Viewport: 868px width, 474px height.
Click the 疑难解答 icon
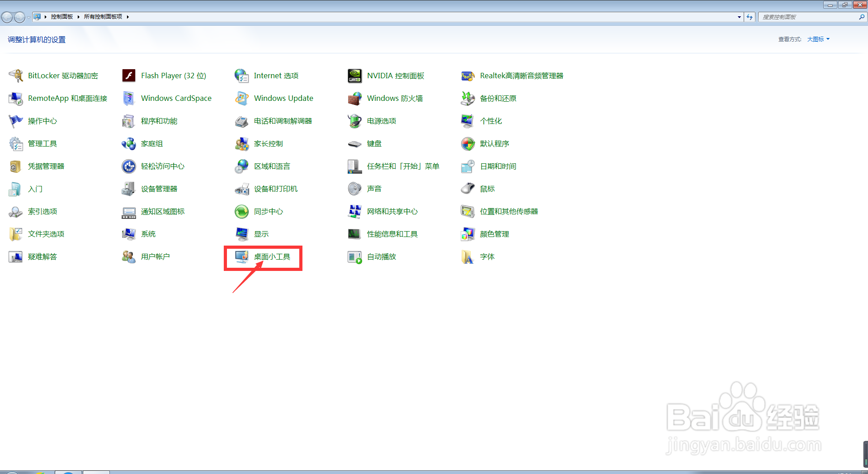click(x=16, y=256)
